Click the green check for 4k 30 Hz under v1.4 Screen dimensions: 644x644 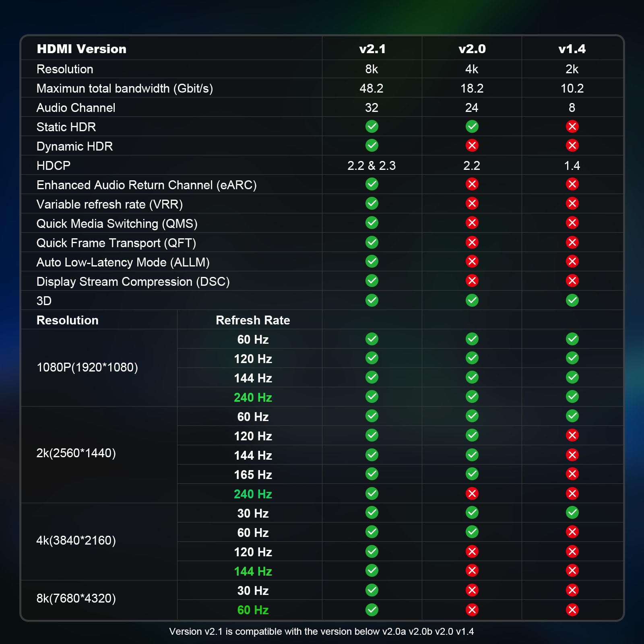tap(572, 512)
